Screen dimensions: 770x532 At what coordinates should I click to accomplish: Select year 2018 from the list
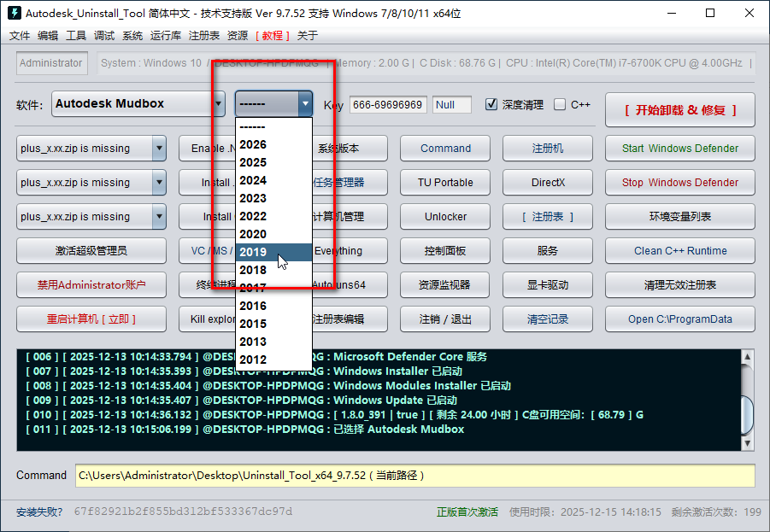(273, 270)
